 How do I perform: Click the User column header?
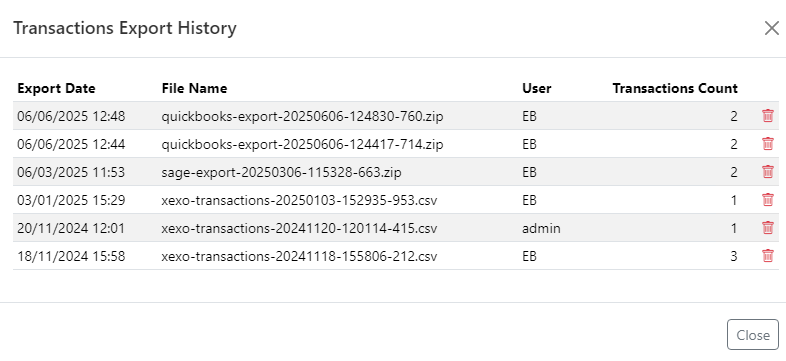536,88
